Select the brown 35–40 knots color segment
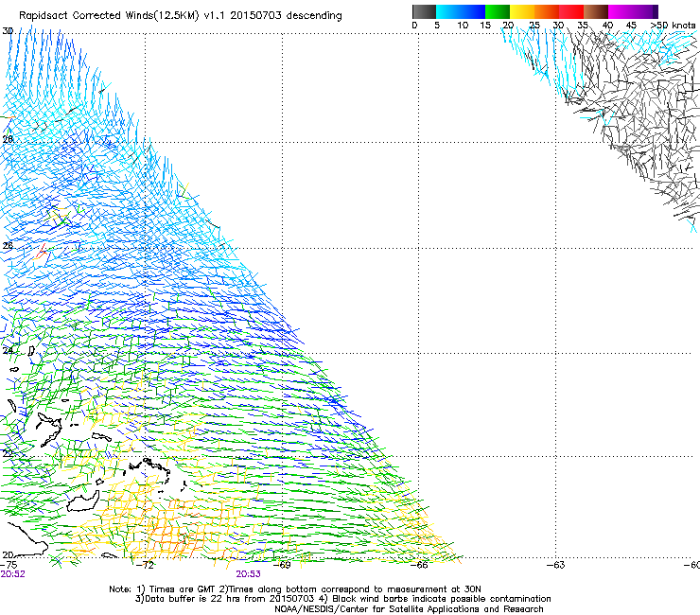Image resolution: width=700 pixels, height=615 pixels. click(596, 11)
